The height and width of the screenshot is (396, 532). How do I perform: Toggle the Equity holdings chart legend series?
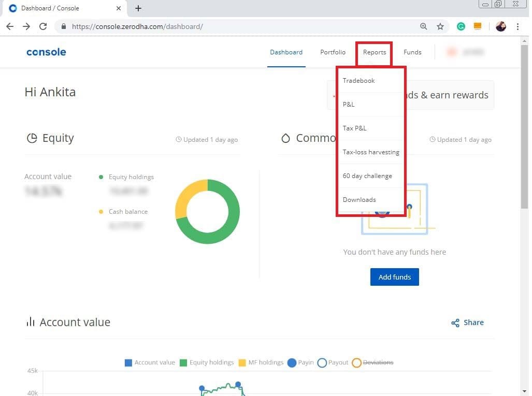[207, 362]
